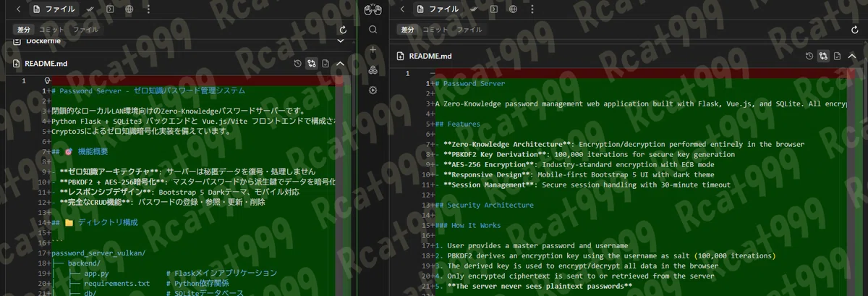
Task: Click the lightbulb hint on line 1
Action: click(x=48, y=81)
